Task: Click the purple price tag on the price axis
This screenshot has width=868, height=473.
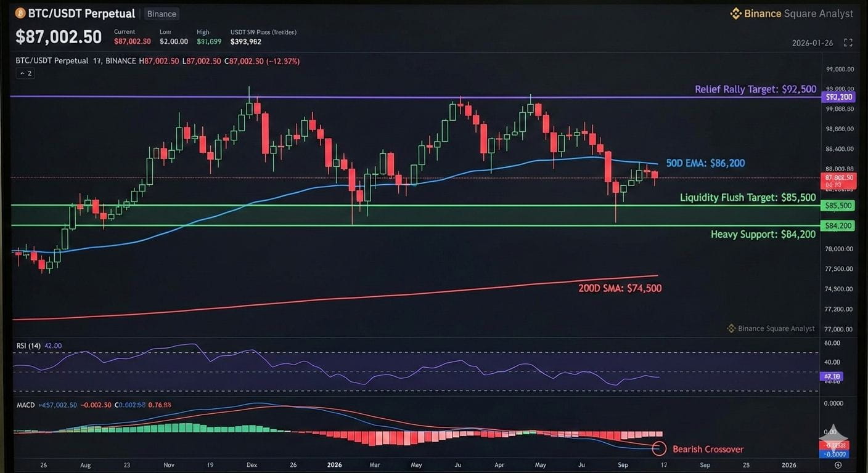Action: 839,97
